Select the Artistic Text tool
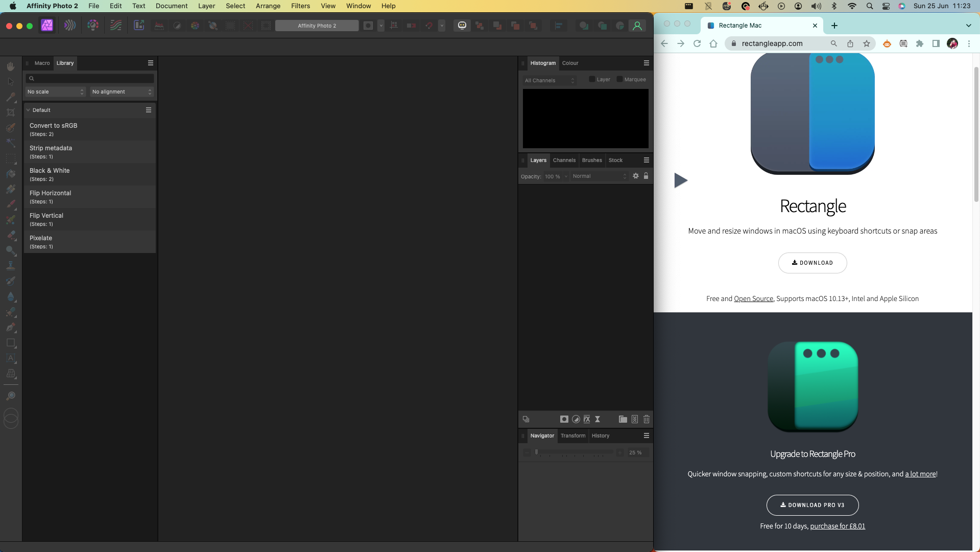Image resolution: width=980 pixels, height=552 pixels. click(11, 358)
